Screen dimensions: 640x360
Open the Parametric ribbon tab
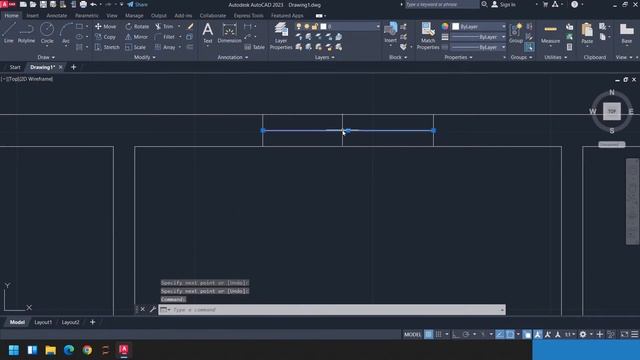coord(87,16)
